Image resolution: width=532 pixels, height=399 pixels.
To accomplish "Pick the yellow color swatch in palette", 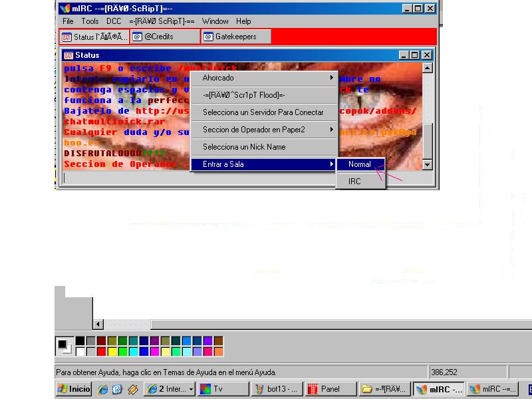I will coord(112,351).
